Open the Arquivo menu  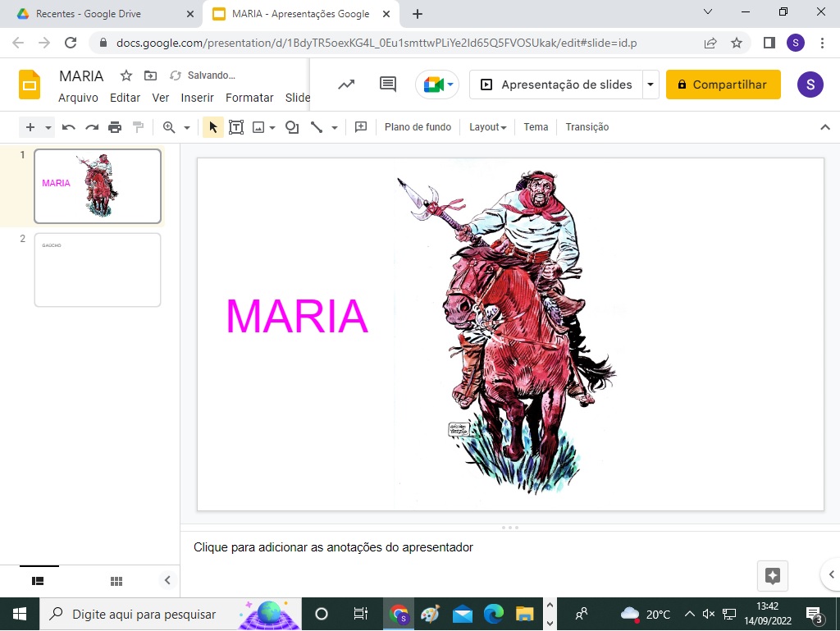pyautogui.click(x=78, y=98)
